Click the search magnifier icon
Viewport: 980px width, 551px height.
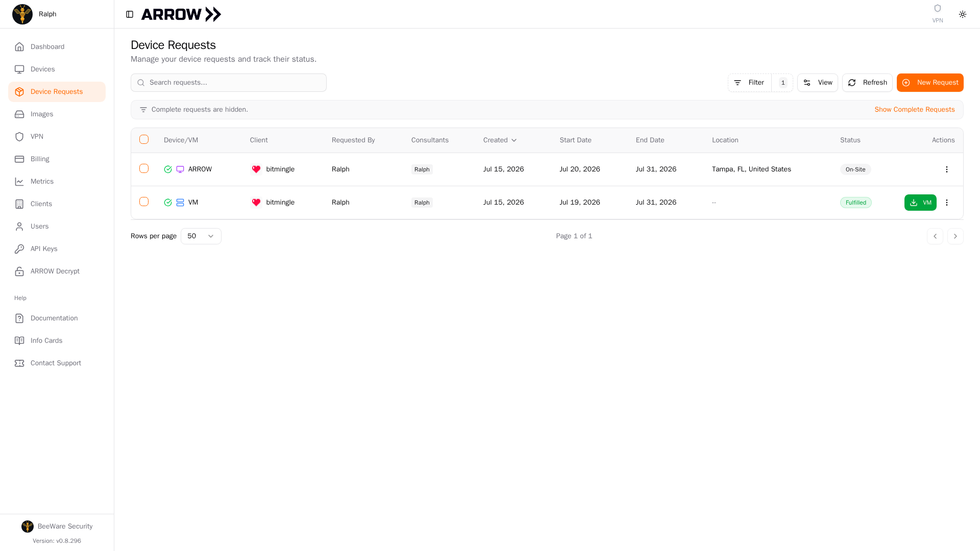point(141,83)
